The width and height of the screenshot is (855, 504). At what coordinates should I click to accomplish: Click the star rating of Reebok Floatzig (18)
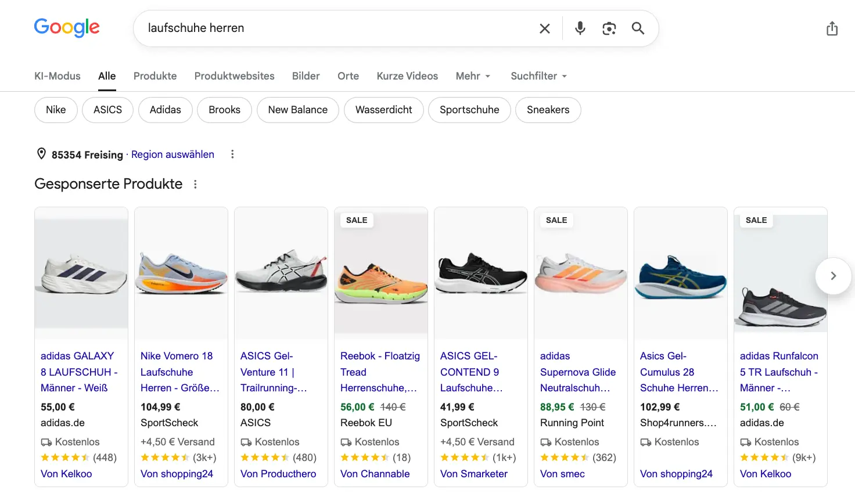click(365, 458)
